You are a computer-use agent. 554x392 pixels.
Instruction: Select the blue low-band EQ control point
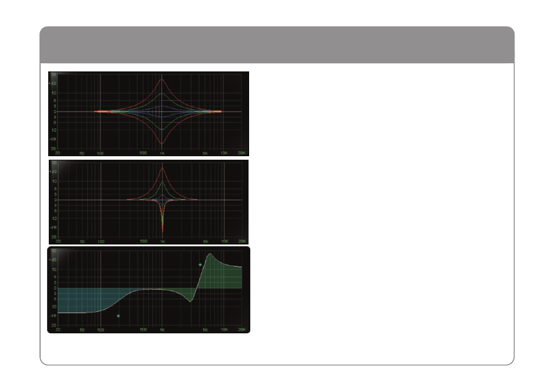(x=118, y=316)
